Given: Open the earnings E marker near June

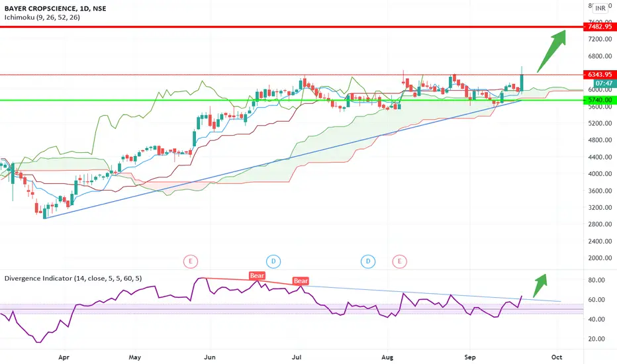Looking at the screenshot, I should pos(191,261).
